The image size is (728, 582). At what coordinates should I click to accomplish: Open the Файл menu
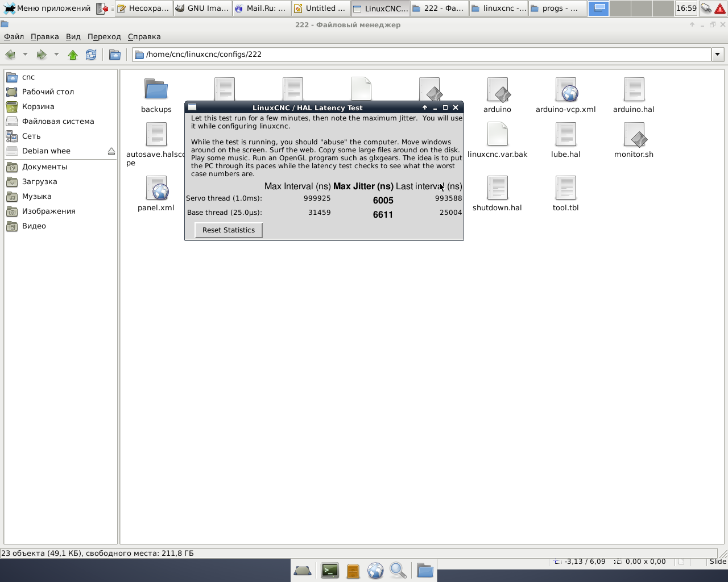[x=14, y=36]
